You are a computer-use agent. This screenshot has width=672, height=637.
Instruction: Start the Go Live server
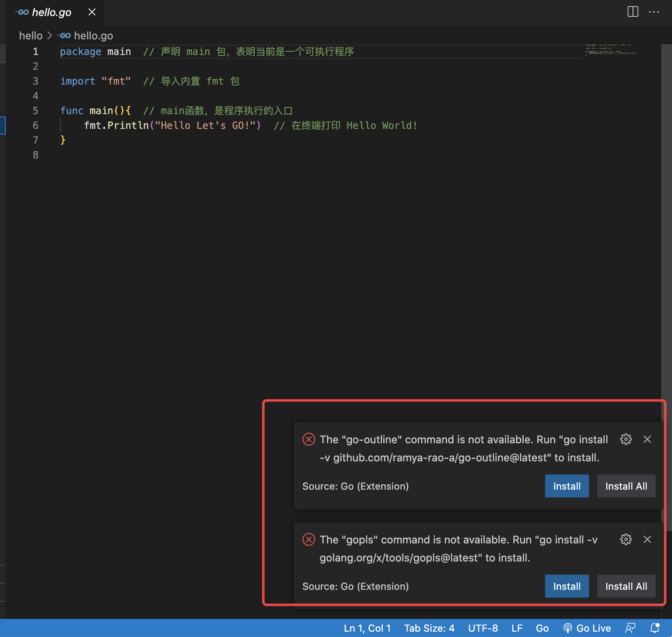point(587,628)
